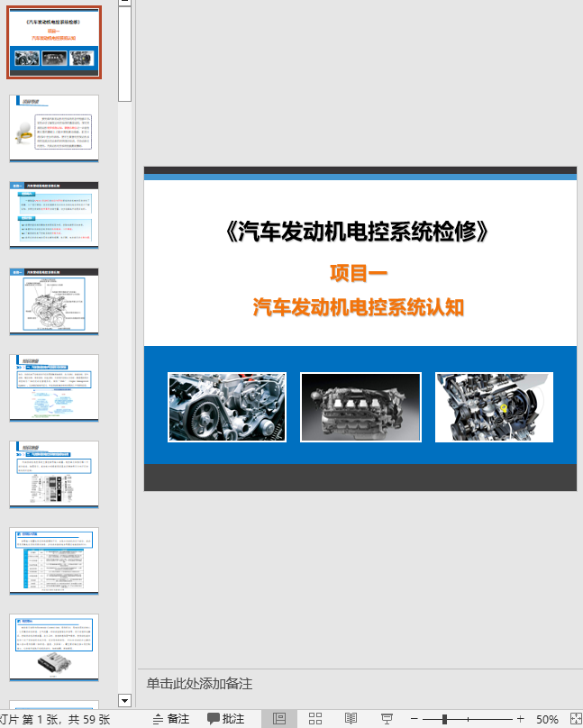Click the zoom out minus button
The image size is (583, 728).
pyautogui.click(x=414, y=719)
